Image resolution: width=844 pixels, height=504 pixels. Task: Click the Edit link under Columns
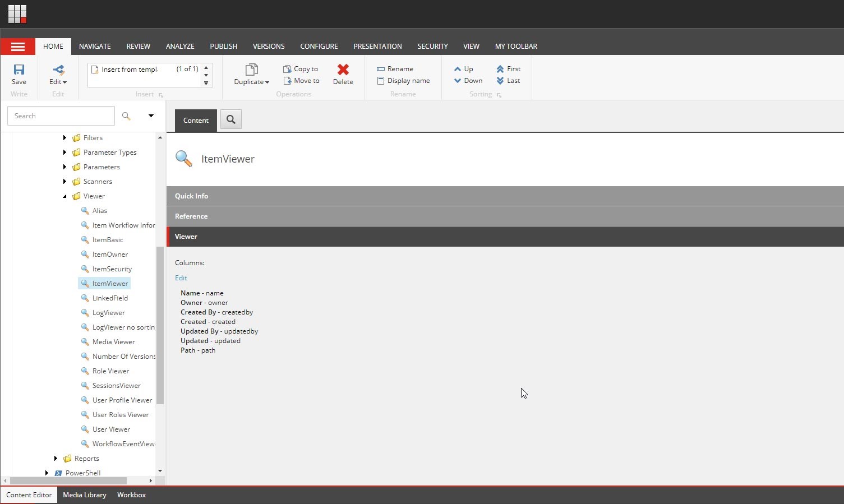181,278
